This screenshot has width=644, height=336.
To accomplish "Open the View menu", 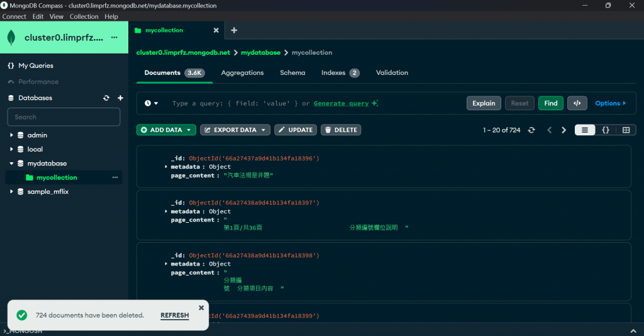I will coord(56,16).
